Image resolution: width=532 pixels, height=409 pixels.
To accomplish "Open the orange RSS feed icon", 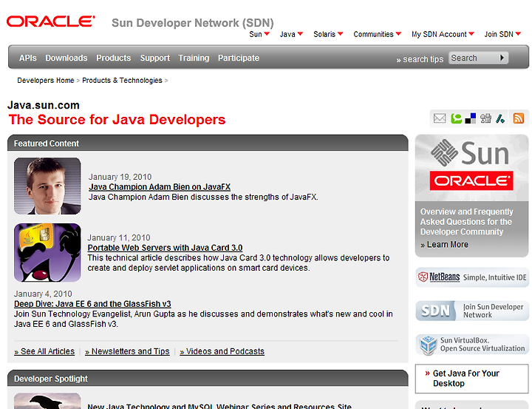I will pos(519,118).
